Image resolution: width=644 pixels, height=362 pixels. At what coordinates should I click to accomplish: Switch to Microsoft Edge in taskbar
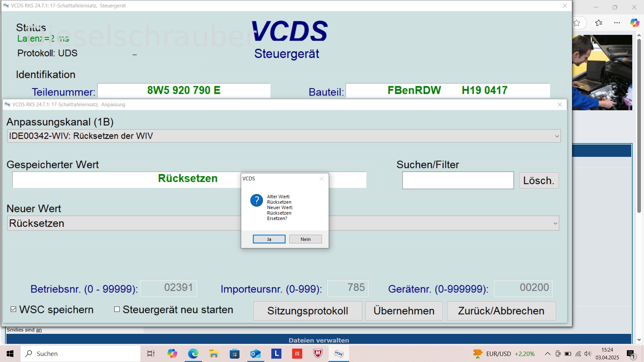[x=193, y=354]
